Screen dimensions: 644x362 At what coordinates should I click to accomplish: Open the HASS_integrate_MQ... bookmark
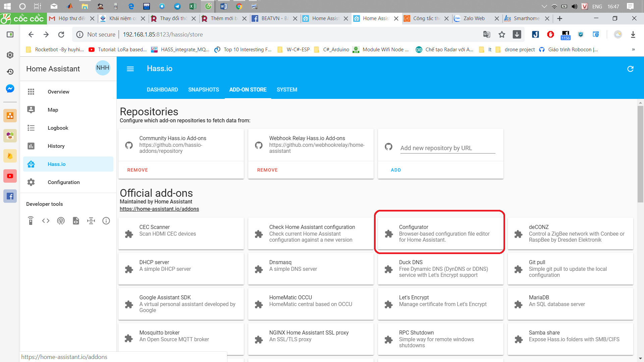coord(180,50)
